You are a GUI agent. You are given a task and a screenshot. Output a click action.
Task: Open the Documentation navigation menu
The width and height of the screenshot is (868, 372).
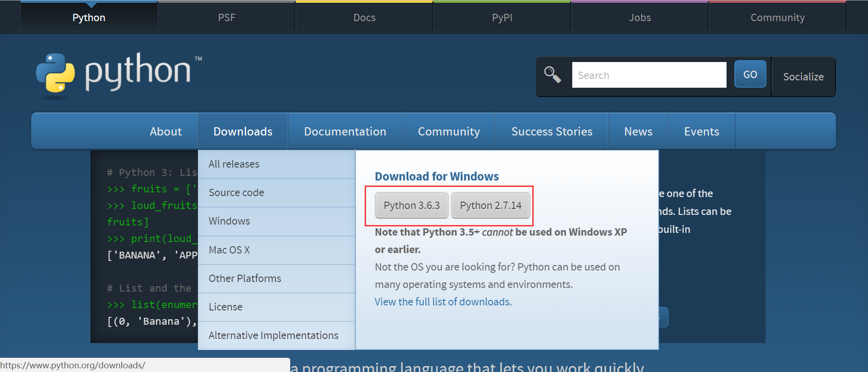(345, 131)
